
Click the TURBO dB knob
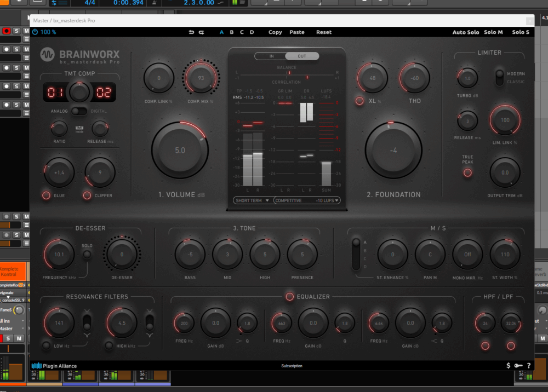tap(467, 78)
